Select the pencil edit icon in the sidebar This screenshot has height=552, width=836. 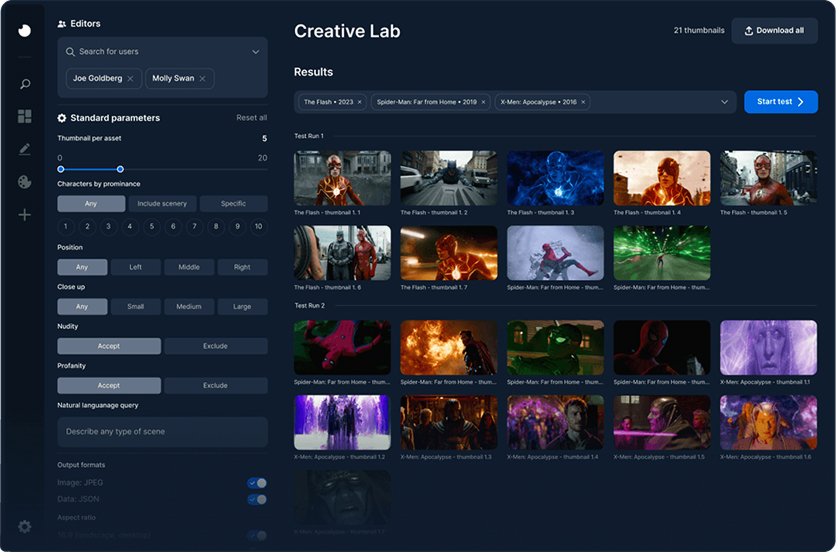[25, 149]
